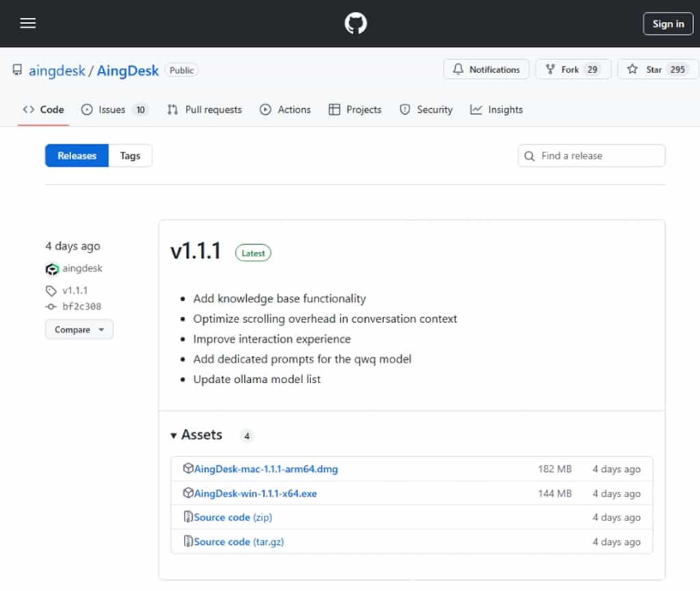The width and height of the screenshot is (700, 591).
Task: Click the Latest release badge
Action: pyautogui.click(x=253, y=253)
